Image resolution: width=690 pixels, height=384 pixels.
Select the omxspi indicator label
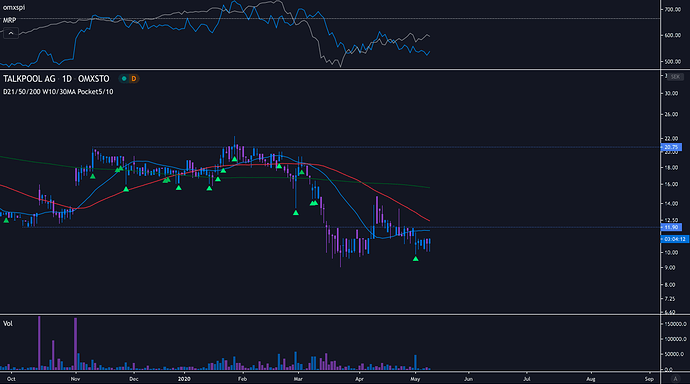(14, 7)
